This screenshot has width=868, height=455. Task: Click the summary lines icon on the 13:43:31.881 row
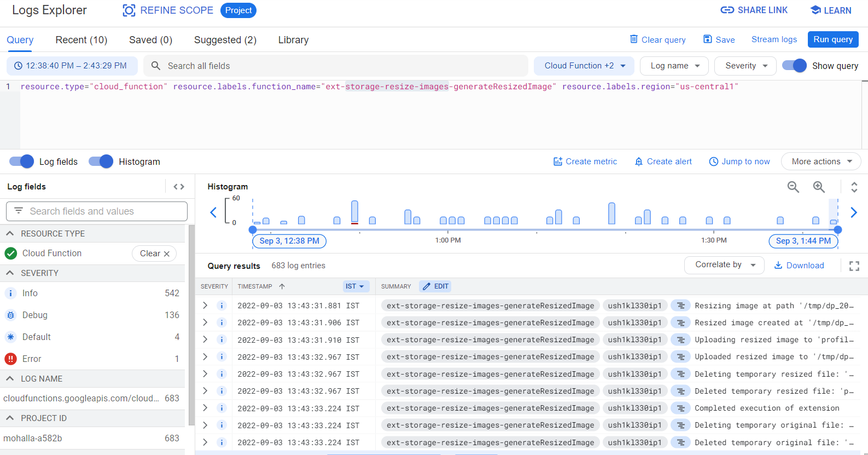click(x=681, y=306)
